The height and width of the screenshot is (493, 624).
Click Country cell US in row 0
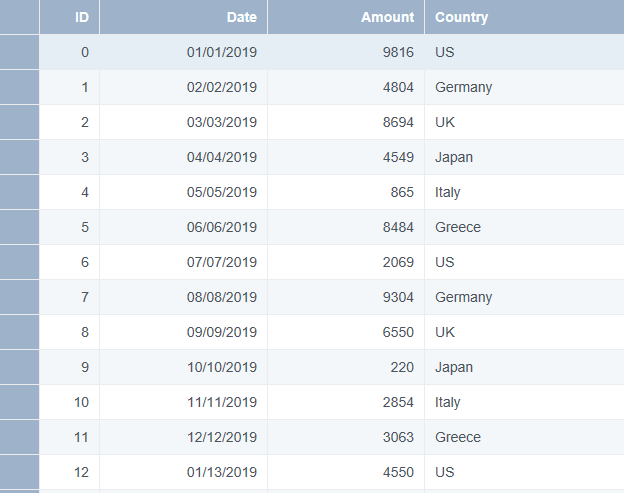point(524,52)
